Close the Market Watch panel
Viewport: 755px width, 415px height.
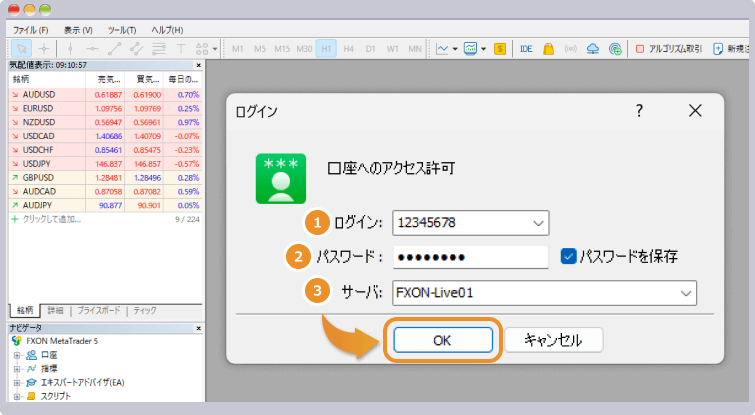[x=198, y=65]
